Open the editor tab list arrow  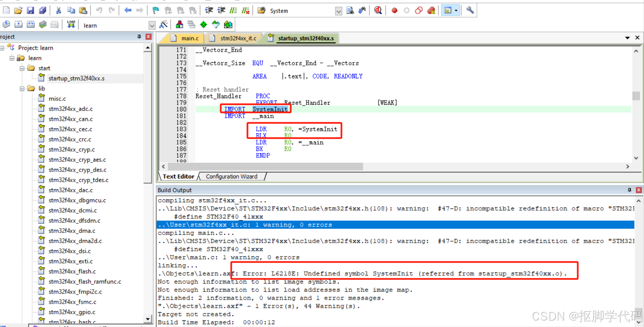coord(627,38)
